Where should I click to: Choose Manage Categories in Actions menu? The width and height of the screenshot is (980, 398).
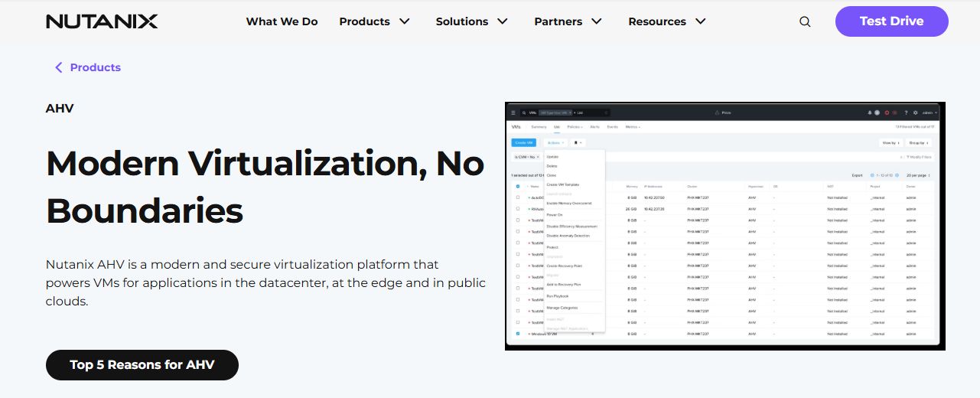(562, 308)
